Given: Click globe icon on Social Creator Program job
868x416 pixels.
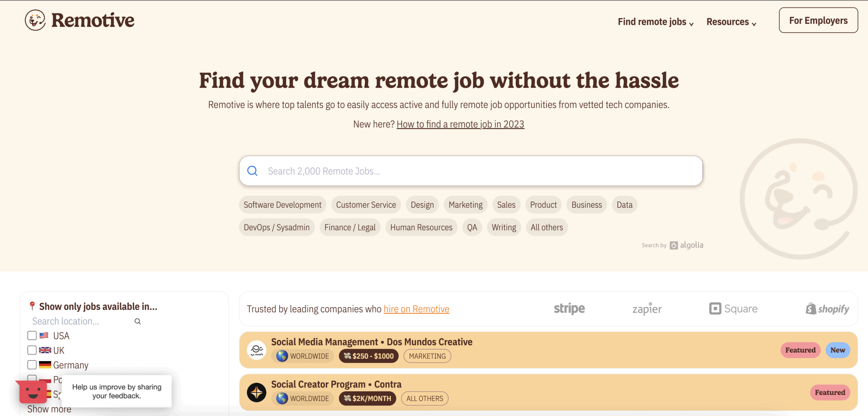Looking at the screenshot, I should point(282,398).
